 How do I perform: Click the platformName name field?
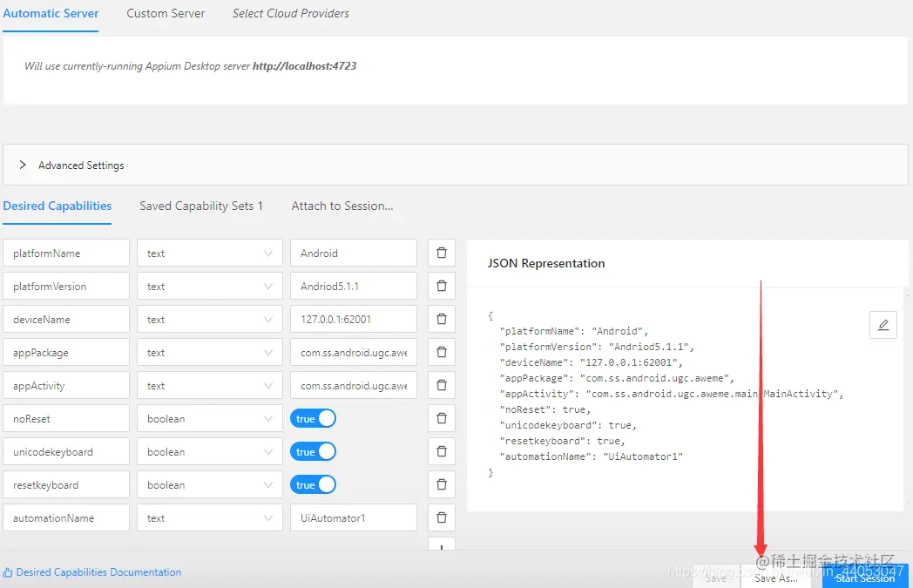click(66, 253)
